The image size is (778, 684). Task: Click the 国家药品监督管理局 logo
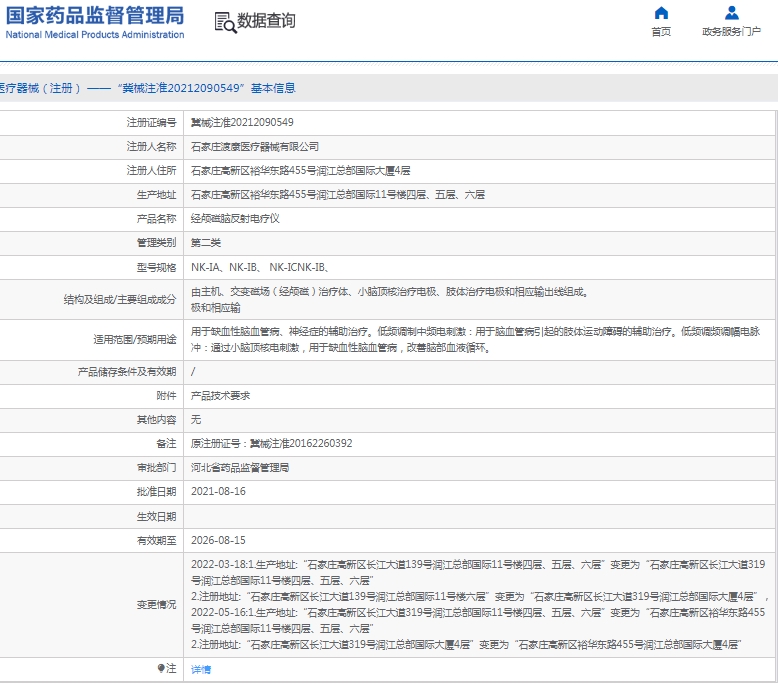95,22
